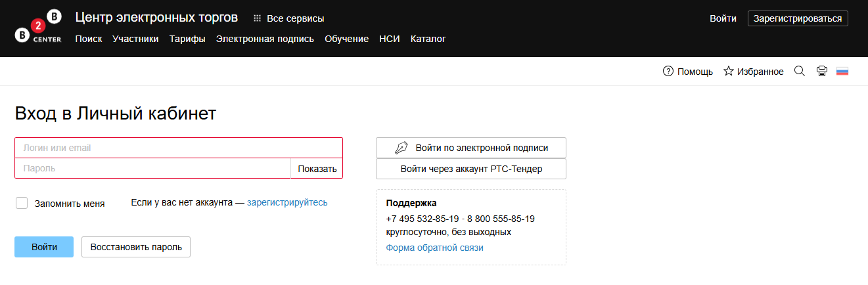868x285 pixels.
Task: Click the Помощь help icon
Action: pyautogui.click(x=668, y=72)
